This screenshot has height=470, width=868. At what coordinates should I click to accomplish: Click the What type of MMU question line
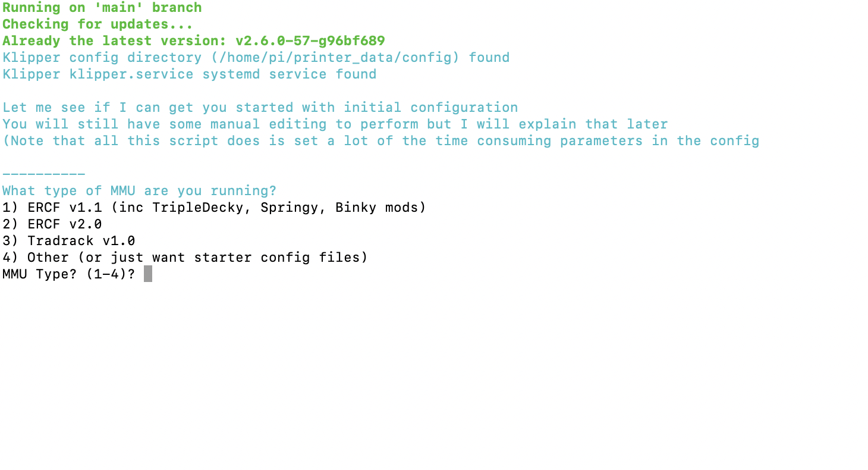tap(140, 191)
